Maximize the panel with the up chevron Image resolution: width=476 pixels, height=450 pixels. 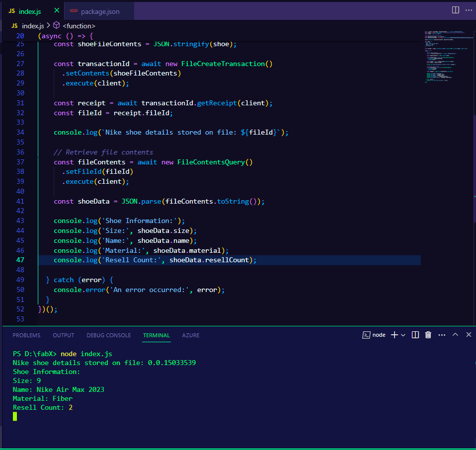455,335
